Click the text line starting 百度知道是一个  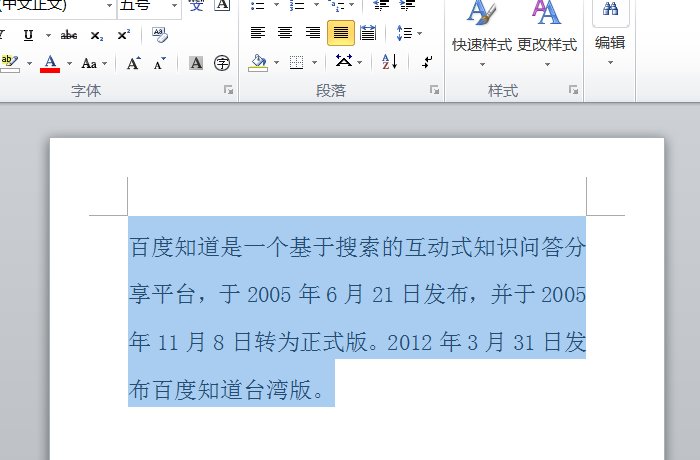357,247
